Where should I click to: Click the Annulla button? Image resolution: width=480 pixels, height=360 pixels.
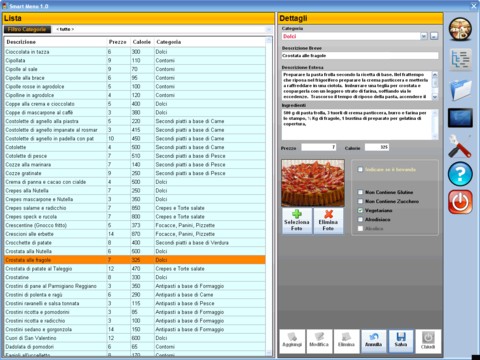coord(374,341)
